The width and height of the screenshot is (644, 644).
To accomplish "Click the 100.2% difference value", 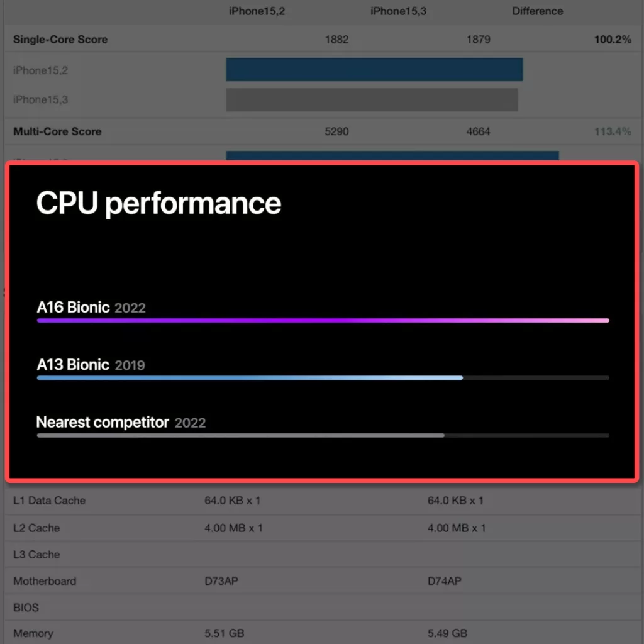I will [x=613, y=40].
